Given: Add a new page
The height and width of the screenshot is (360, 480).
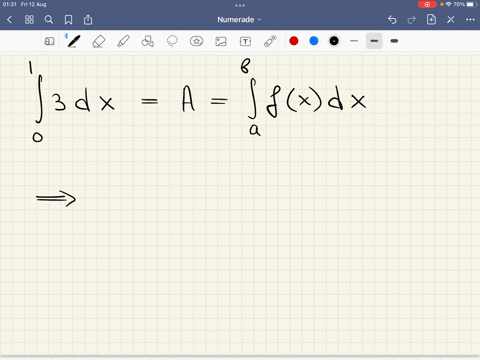Looking at the screenshot, I should (431, 20).
